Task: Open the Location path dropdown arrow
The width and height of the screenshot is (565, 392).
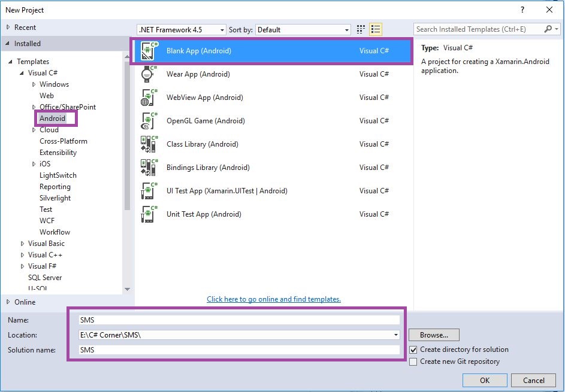Action: [x=396, y=335]
